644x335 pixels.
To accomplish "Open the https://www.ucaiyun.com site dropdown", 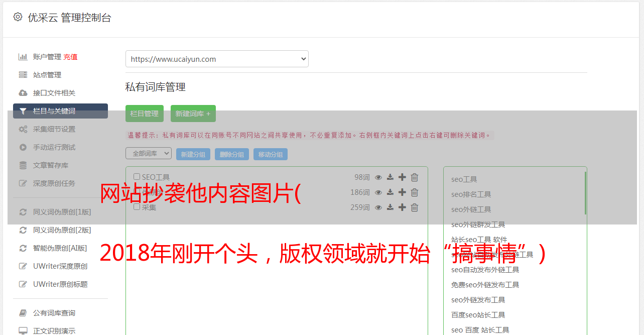I will pyautogui.click(x=217, y=59).
